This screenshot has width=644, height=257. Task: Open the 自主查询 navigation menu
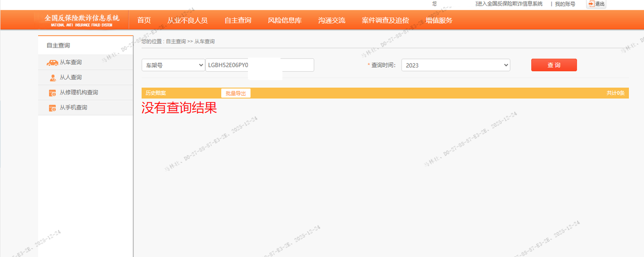tap(238, 20)
